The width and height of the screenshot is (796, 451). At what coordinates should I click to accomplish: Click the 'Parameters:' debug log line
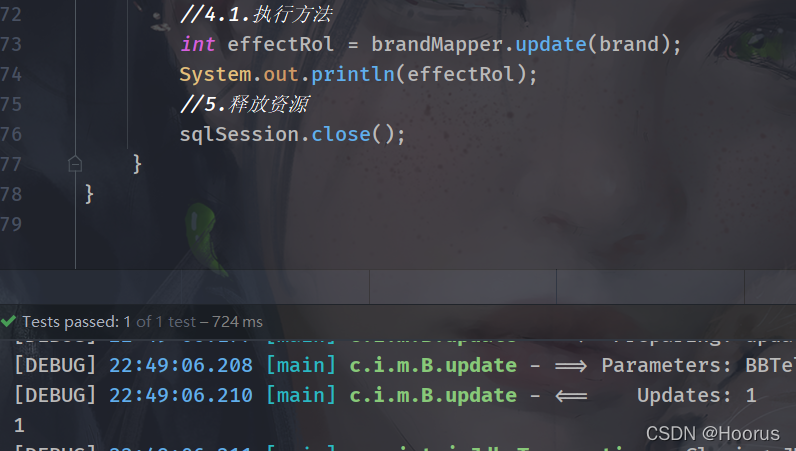[404, 365]
